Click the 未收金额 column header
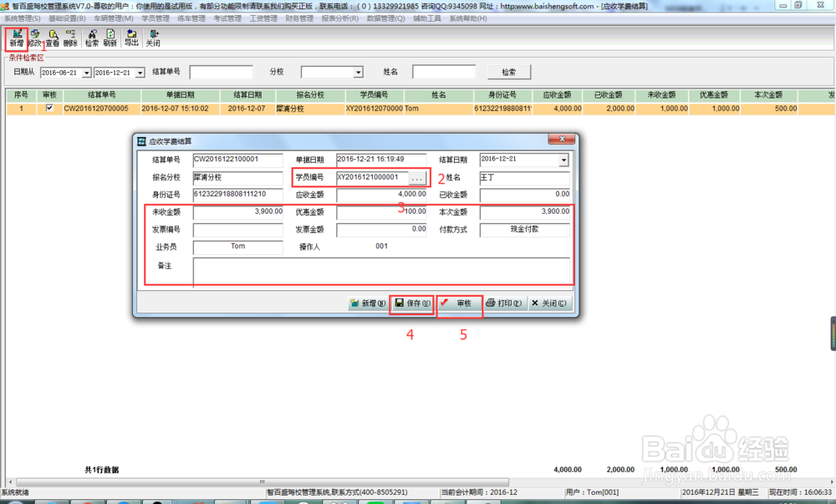The height and width of the screenshot is (504, 836). (x=661, y=94)
